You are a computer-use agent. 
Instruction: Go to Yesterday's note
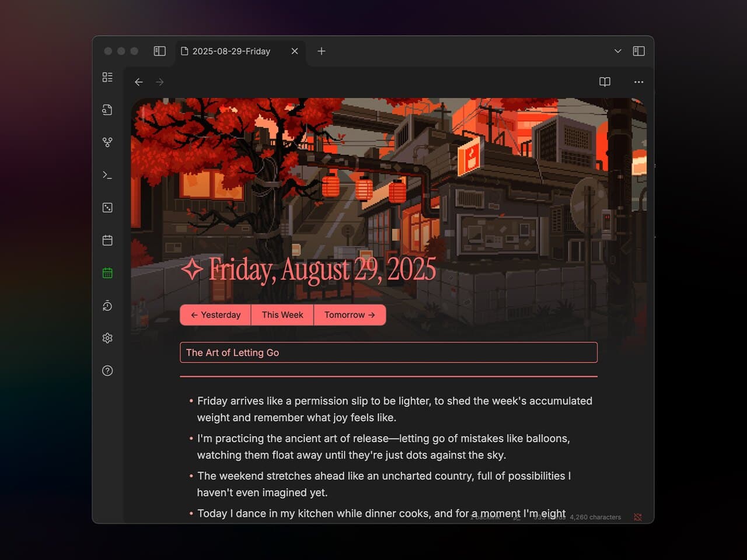pyautogui.click(x=215, y=315)
